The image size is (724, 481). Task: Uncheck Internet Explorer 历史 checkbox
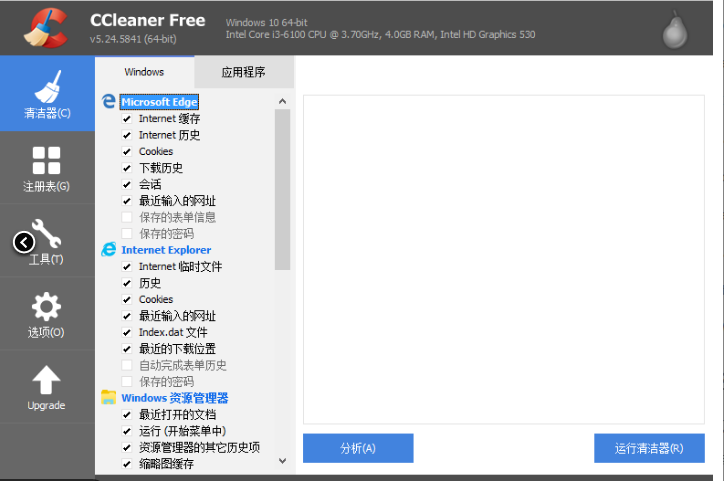pyautogui.click(x=127, y=283)
